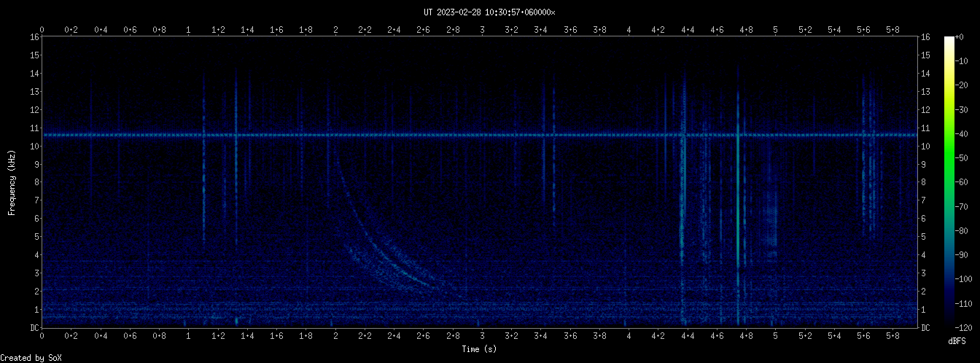Select the 1 second mark on top time axis
This screenshot has height=363, width=980.
(x=189, y=30)
